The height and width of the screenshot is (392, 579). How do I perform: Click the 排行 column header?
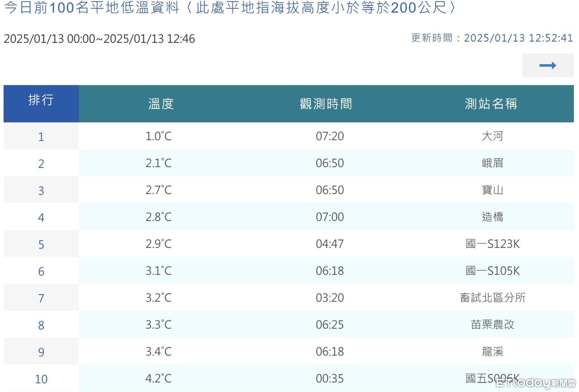pyautogui.click(x=41, y=100)
